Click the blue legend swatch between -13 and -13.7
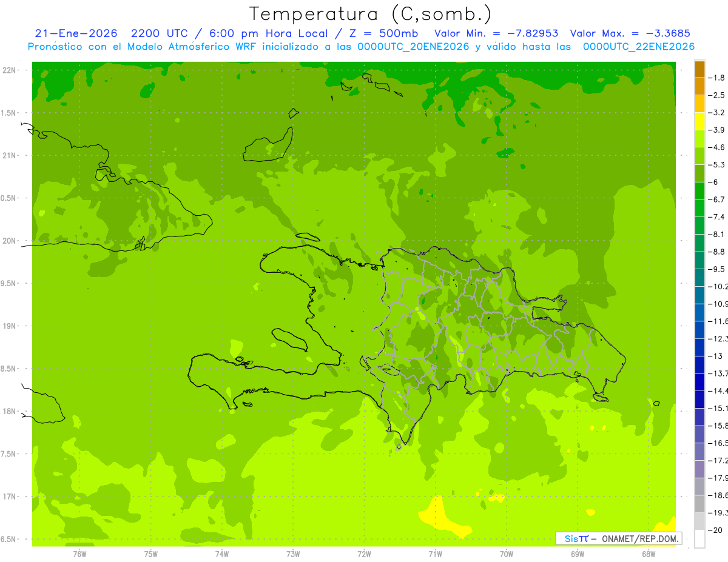 click(699, 364)
